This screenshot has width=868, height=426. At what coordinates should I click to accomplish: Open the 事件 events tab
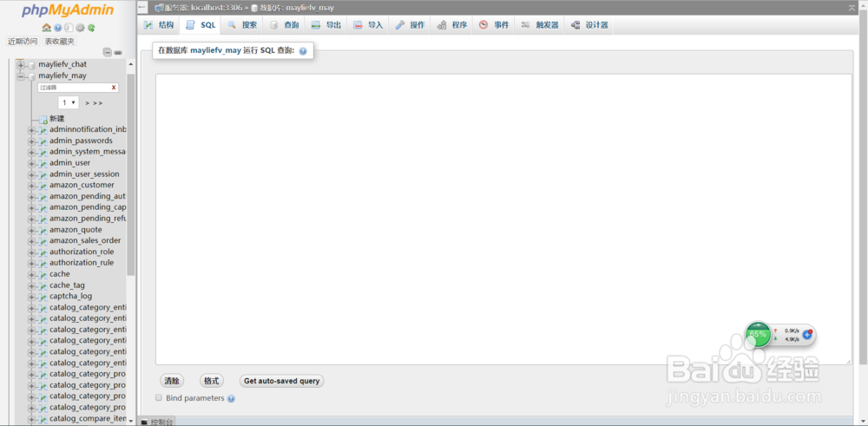coord(494,25)
